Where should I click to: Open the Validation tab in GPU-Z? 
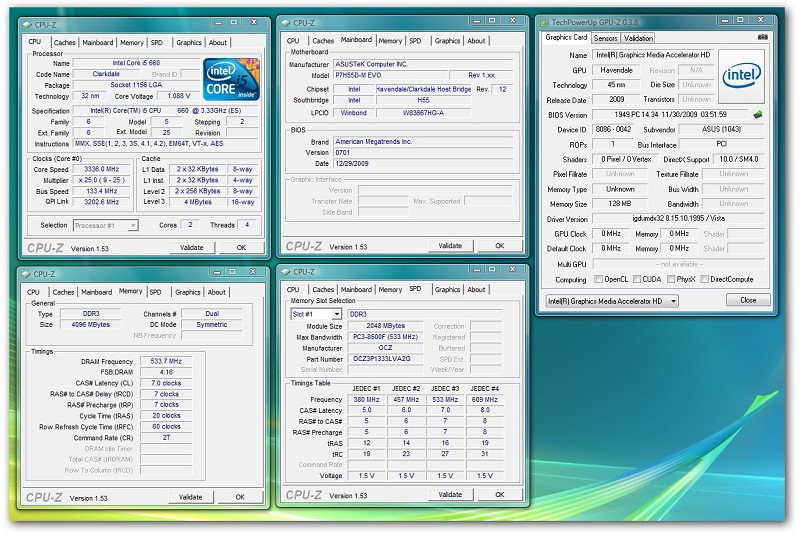click(x=638, y=38)
